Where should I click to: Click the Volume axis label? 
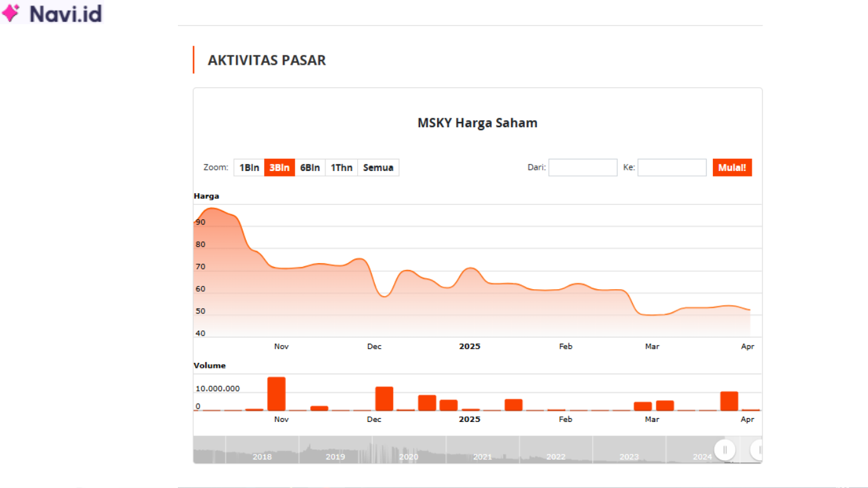[x=210, y=366]
